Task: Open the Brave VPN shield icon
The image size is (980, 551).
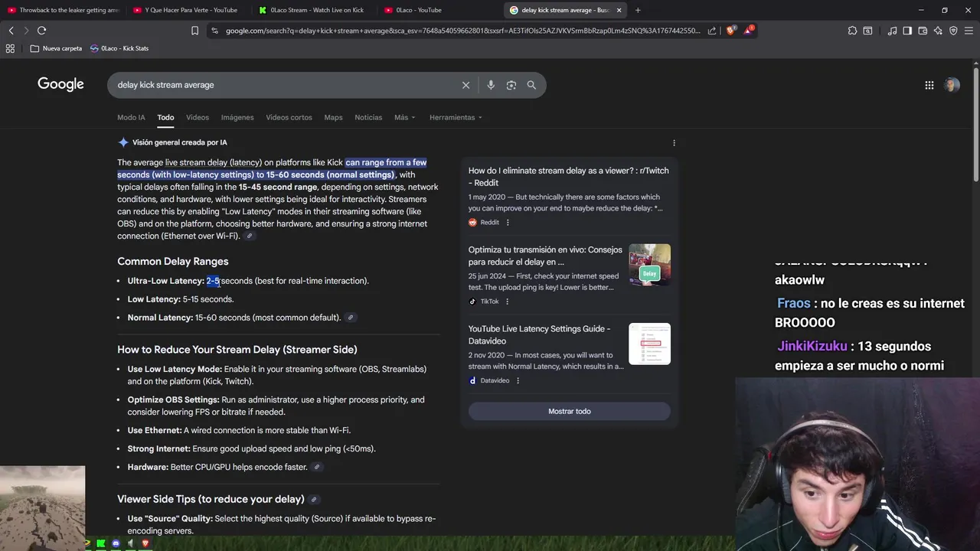Action: (x=953, y=31)
